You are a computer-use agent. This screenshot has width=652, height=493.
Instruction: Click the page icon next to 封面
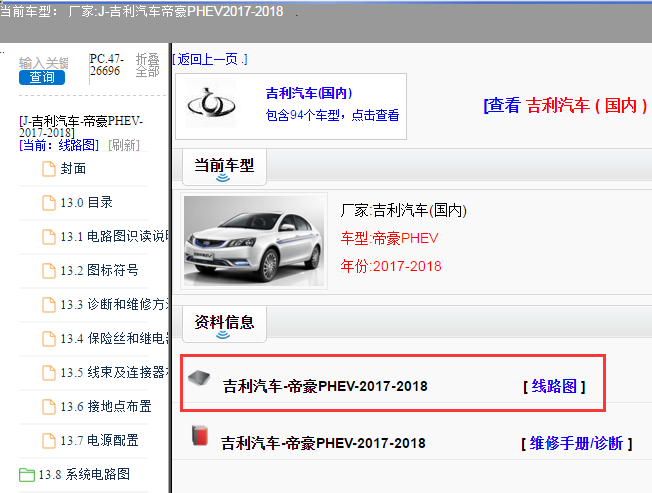click(49, 169)
